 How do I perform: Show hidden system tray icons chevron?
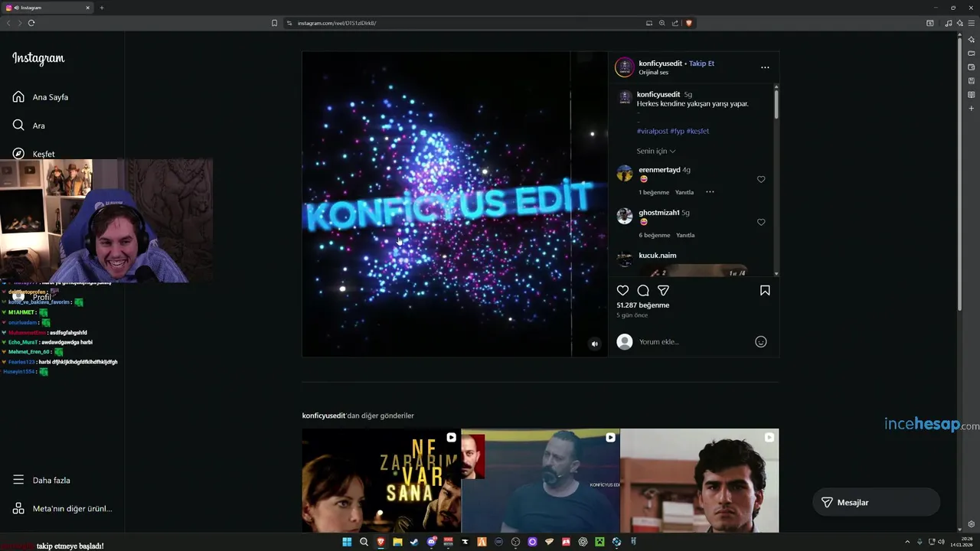click(907, 542)
